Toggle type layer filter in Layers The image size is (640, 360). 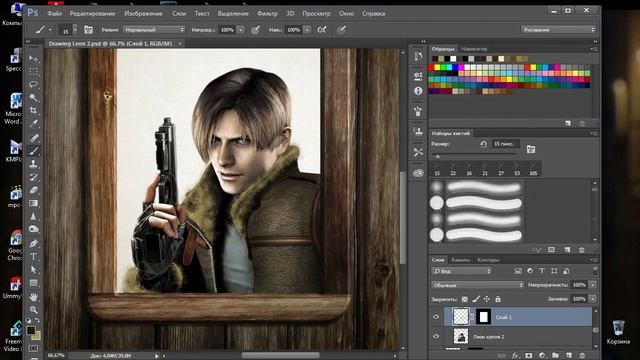tap(542, 271)
